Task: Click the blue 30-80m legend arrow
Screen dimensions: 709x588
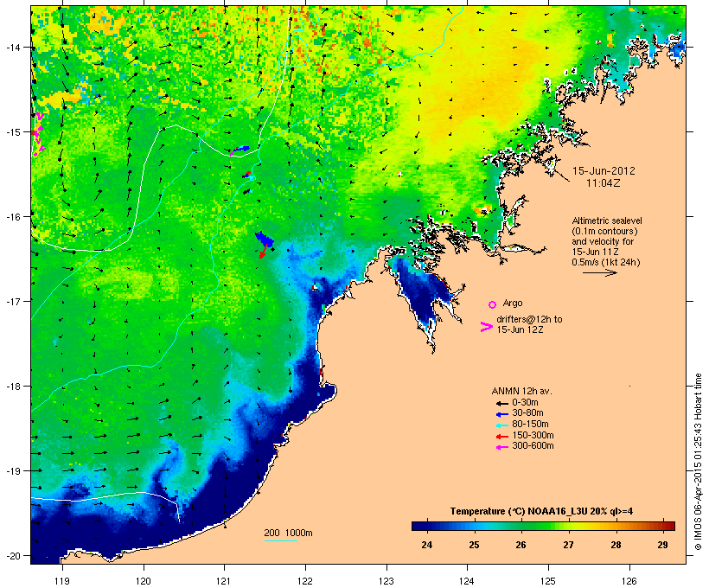Action: click(x=501, y=414)
